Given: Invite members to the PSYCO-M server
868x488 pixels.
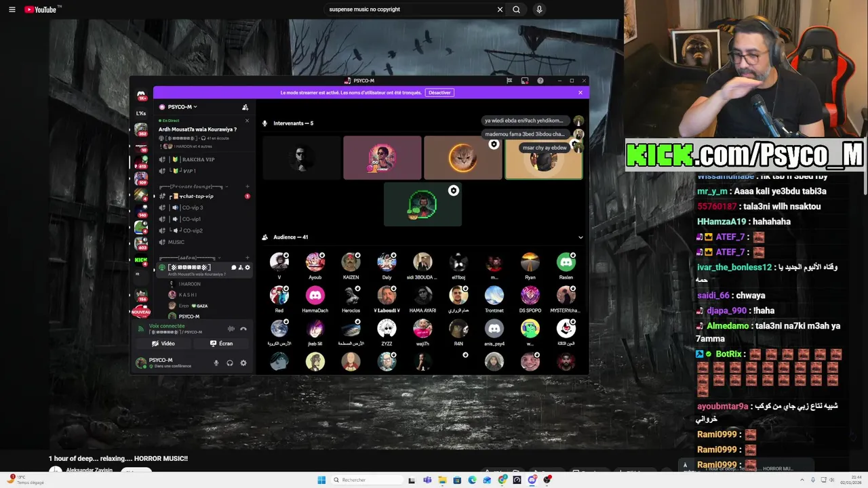Looking at the screenshot, I should (x=245, y=107).
